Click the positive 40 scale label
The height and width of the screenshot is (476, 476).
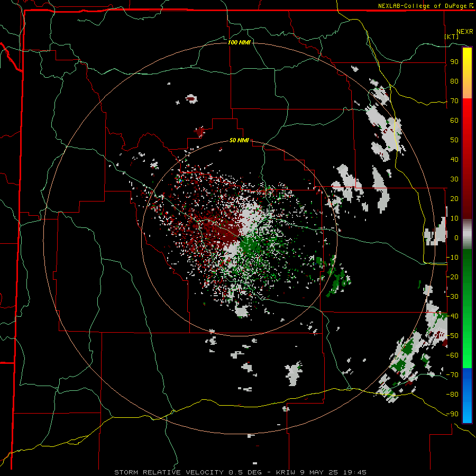(454, 159)
